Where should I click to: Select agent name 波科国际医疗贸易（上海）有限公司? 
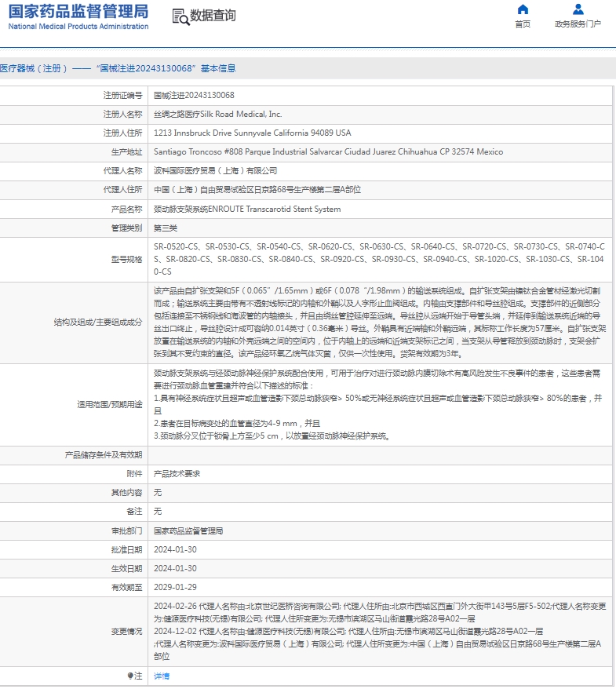coord(215,171)
